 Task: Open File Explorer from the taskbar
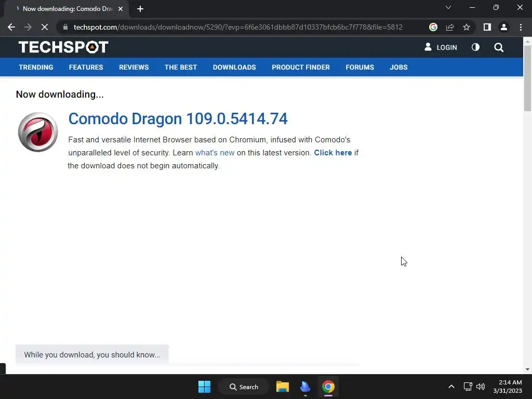tap(282, 387)
